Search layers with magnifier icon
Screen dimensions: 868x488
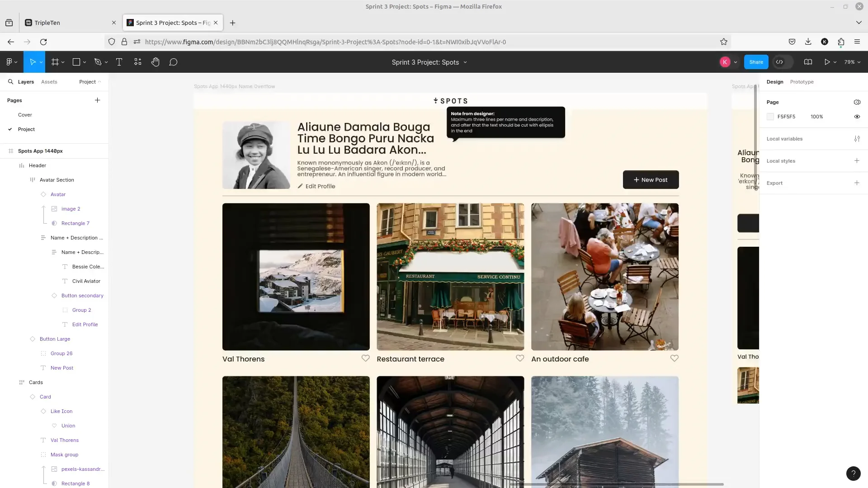(x=10, y=82)
